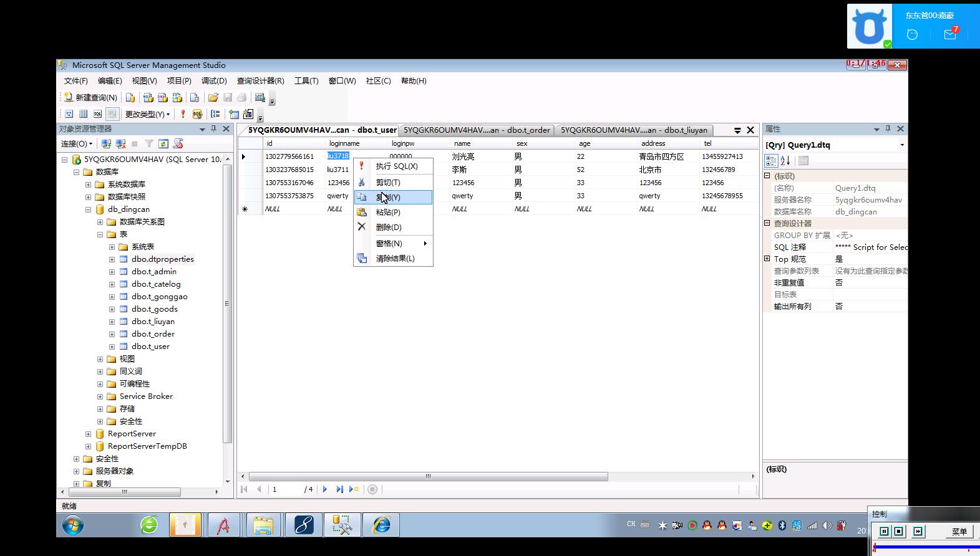Screen dimensions: 980x556
Task: Choose Clear Results (清除结果) in context menu
Action: [x=393, y=258]
